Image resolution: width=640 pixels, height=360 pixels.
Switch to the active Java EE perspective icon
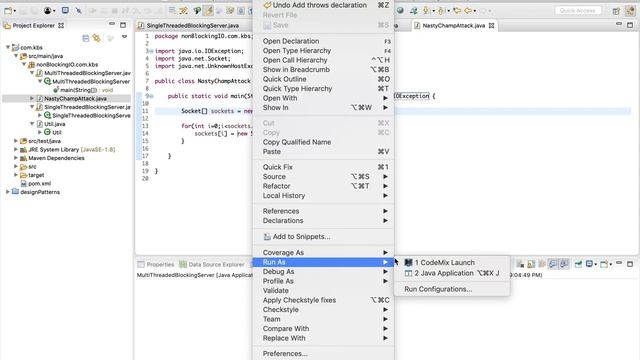click(x=631, y=11)
